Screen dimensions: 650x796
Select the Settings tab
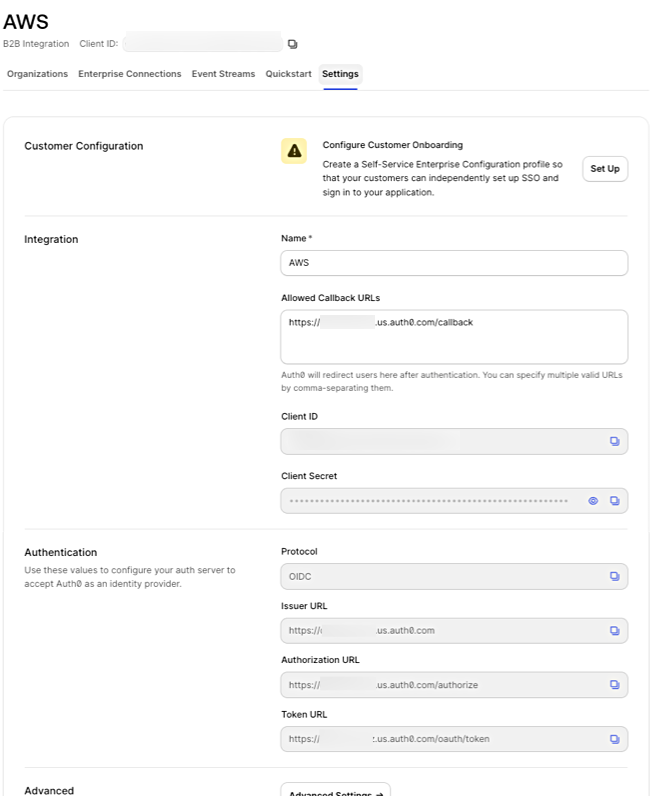[340, 74]
